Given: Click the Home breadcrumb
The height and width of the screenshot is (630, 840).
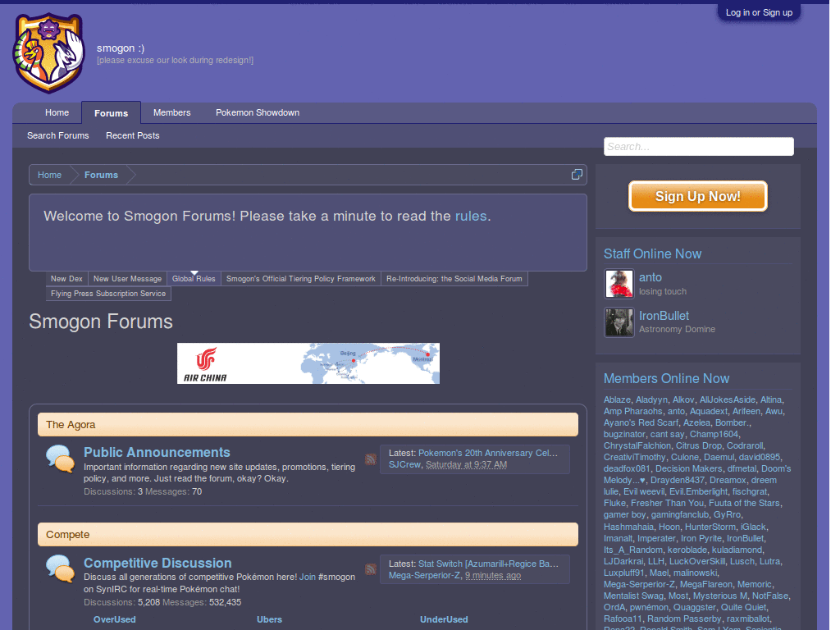Looking at the screenshot, I should [x=49, y=175].
